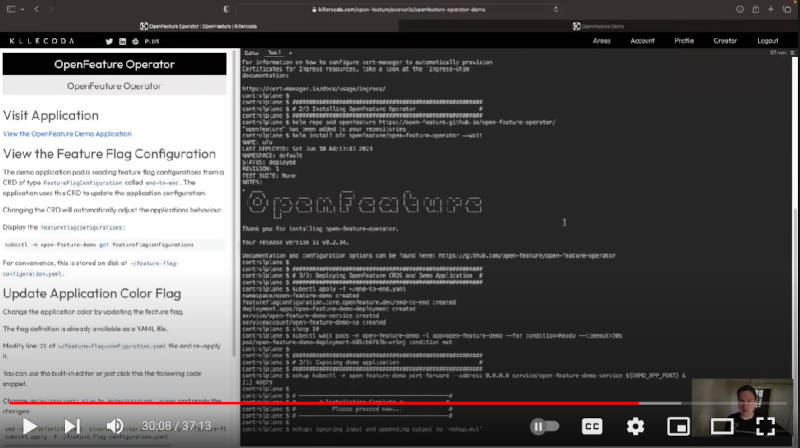The width and height of the screenshot is (800, 448).
Task: Click the View the Feature Flag Configuration heading
Action: tap(110, 154)
